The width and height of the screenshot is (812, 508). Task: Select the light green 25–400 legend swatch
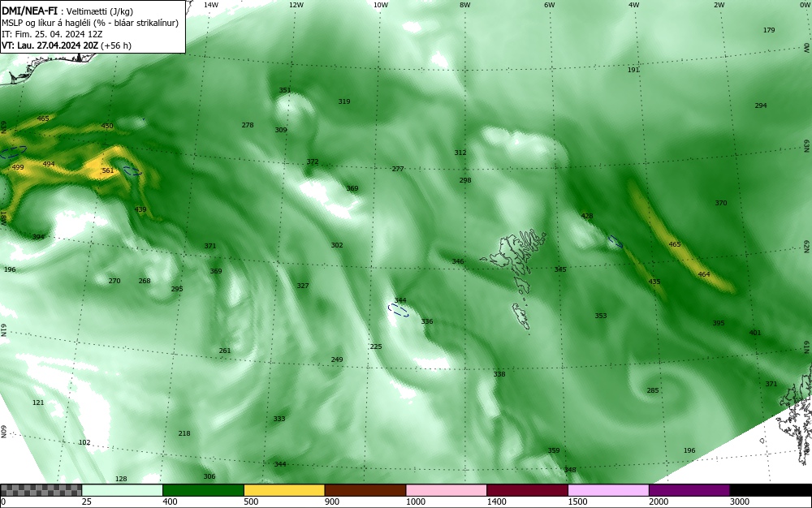(123, 490)
